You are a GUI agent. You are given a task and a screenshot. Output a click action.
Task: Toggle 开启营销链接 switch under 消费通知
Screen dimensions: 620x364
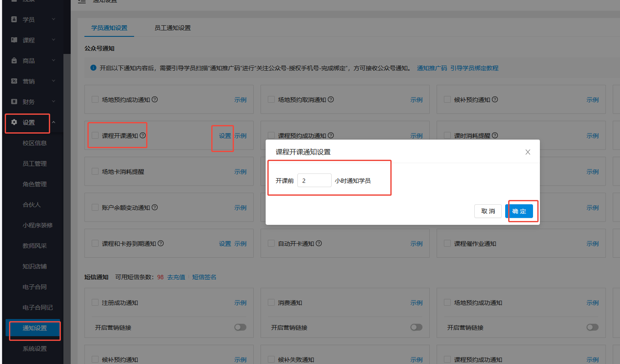tap(416, 327)
